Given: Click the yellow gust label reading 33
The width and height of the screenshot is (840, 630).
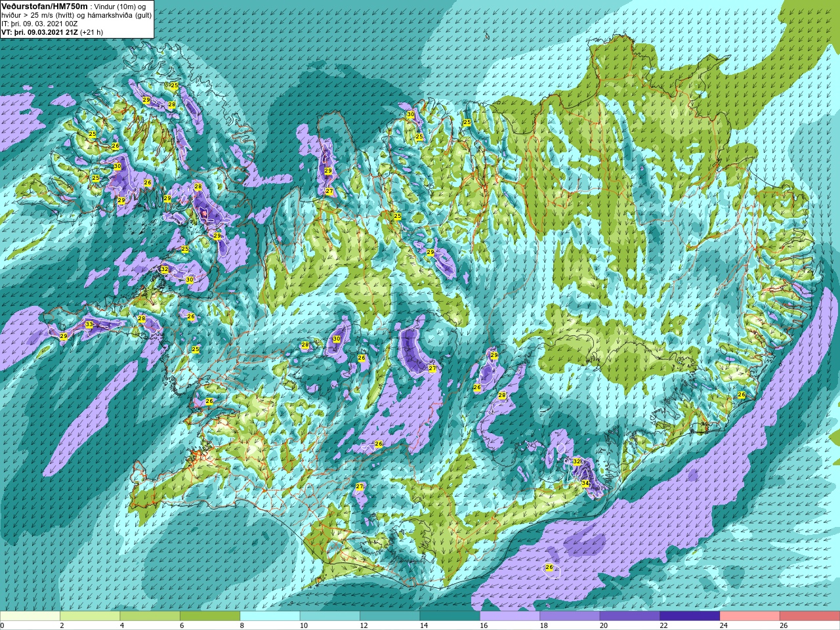Looking at the screenshot, I should coord(89,325).
